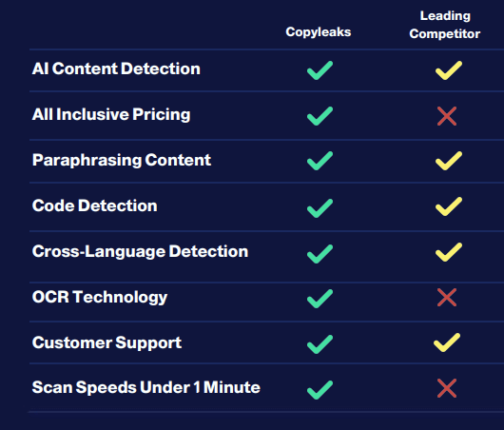Click the yellow checkmark for Code Detection
Viewport: 504px width, 430px height.
(449, 206)
